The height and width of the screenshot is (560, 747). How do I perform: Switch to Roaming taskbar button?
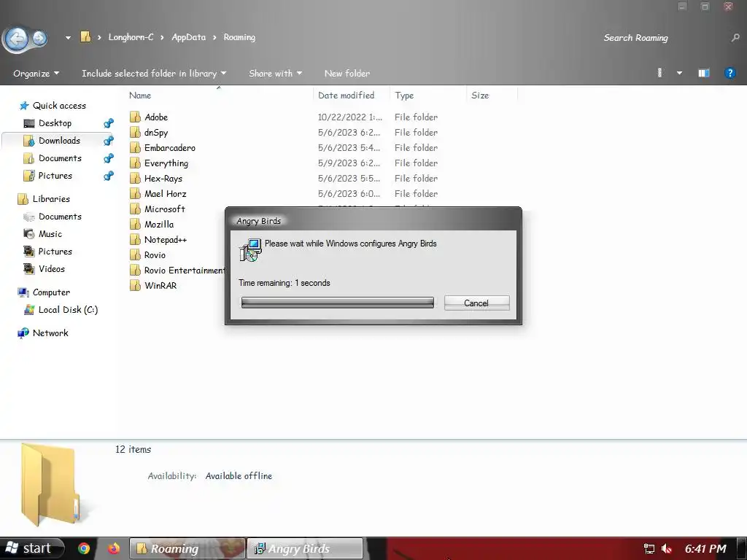pyautogui.click(x=187, y=548)
